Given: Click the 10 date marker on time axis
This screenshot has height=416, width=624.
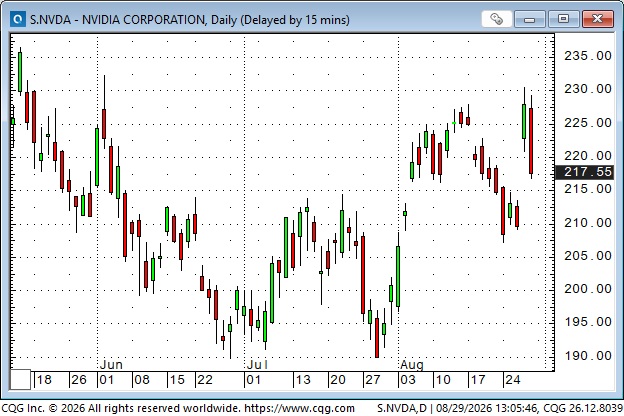Looking at the screenshot, I should [x=443, y=380].
